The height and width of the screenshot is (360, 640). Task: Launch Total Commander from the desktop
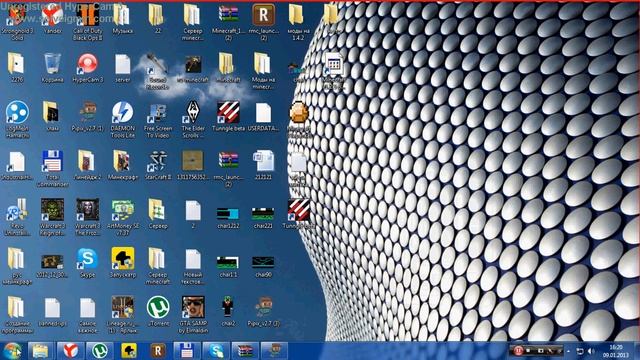click(x=52, y=169)
